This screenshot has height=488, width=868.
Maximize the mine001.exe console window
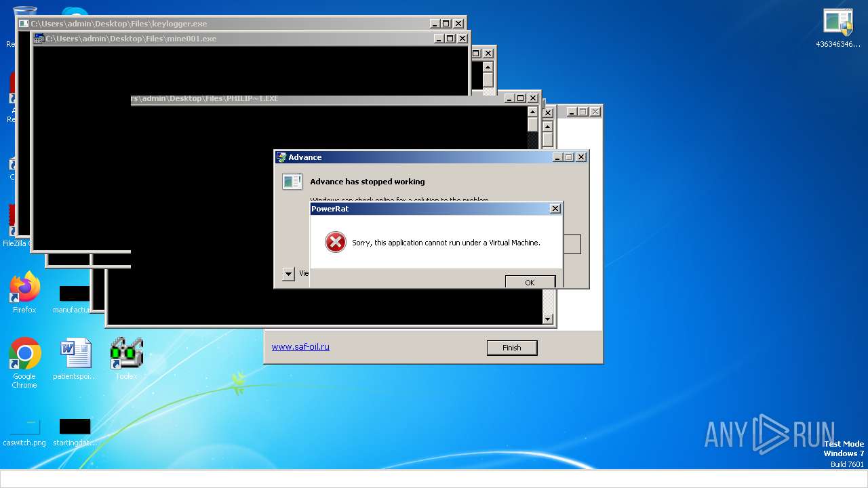450,39
